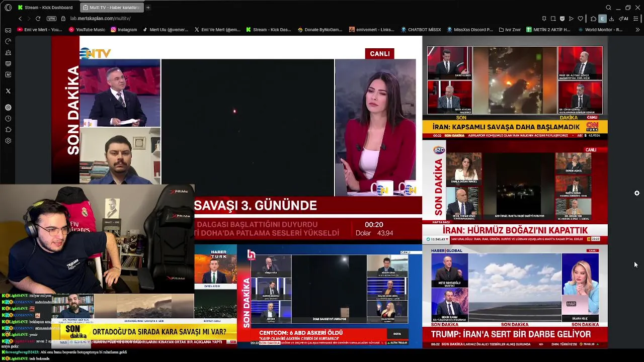Screen dimensions: 644x362
Task: Open the Instagram bookmark
Action: [x=124, y=30]
